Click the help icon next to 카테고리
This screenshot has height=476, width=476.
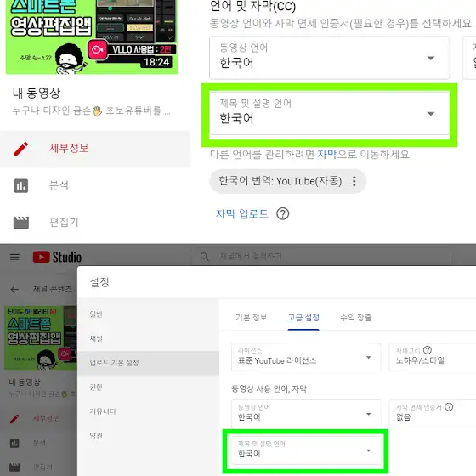428,350
